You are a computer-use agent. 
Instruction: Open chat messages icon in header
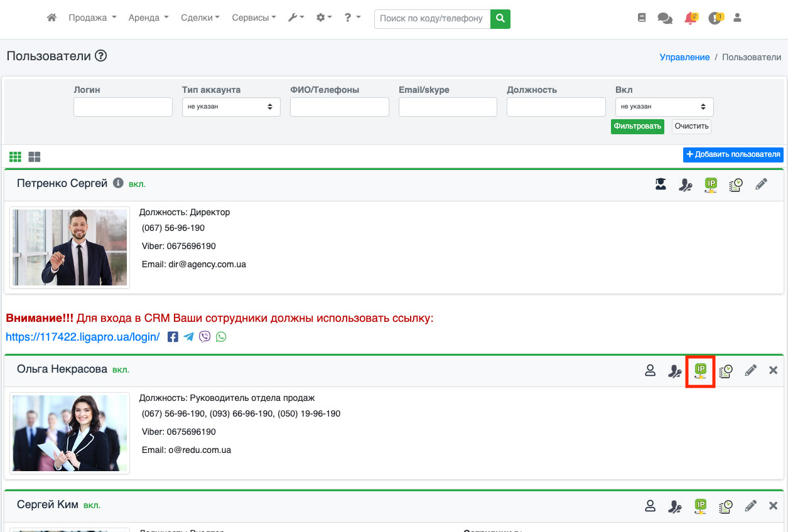[664, 18]
